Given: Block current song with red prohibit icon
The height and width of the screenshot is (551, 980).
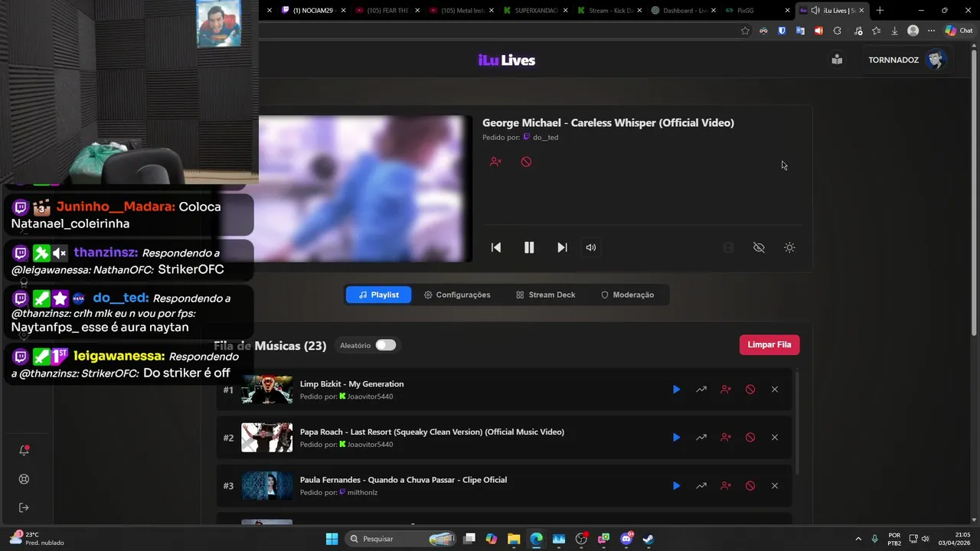Looking at the screenshot, I should [526, 161].
